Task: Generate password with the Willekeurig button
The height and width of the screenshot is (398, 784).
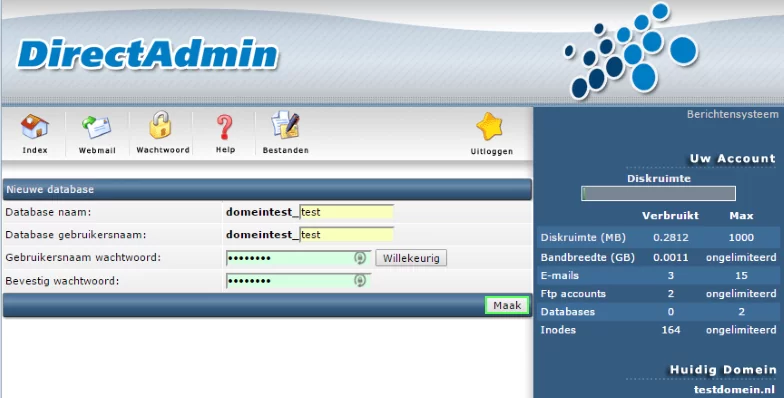Action: pyautogui.click(x=411, y=258)
